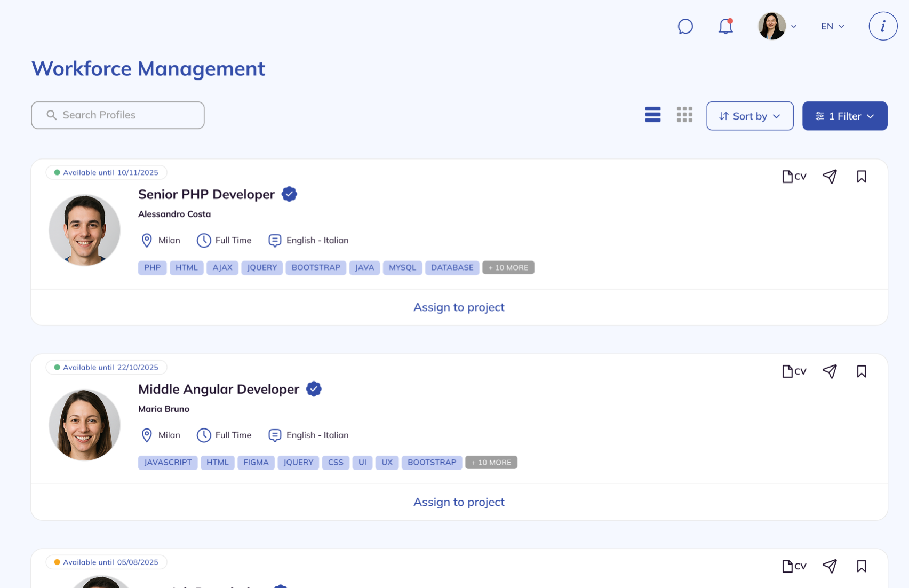Open the 1 Filter panel
The image size is (909, 588).
click(x=844, y=116)
